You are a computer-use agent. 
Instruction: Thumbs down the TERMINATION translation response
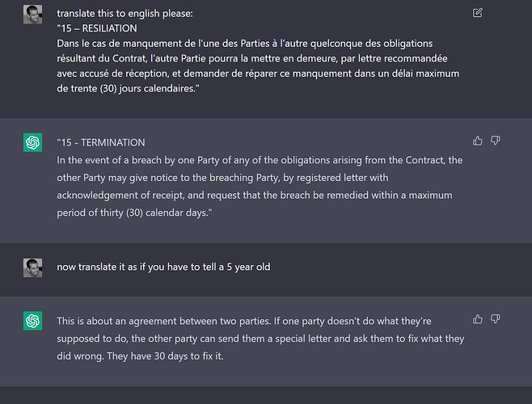coord(496,141)
